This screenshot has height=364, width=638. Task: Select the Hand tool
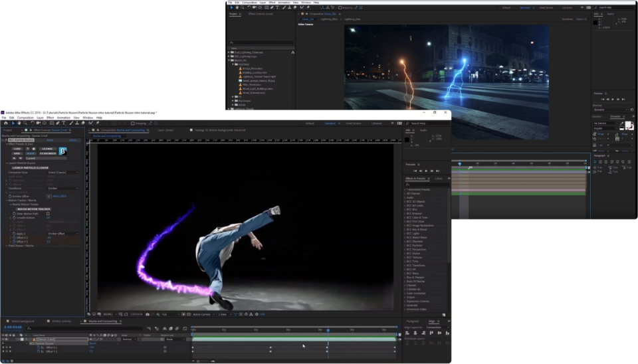point(19,123)
